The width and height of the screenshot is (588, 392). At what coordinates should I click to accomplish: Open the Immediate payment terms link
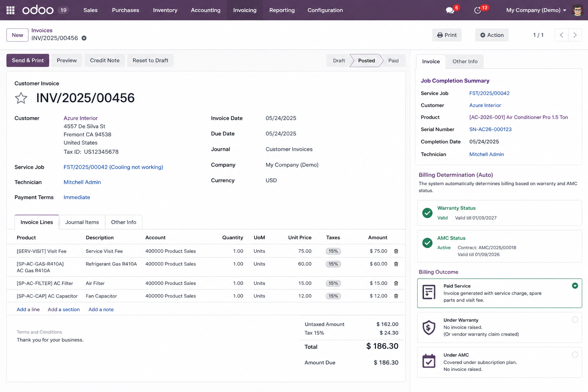click(x=77, y=197)
